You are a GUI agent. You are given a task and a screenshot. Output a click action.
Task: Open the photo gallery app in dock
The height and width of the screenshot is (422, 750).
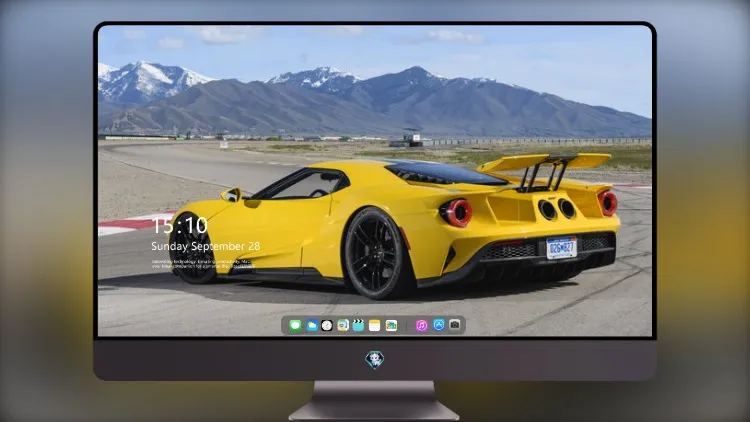[391, 326]
